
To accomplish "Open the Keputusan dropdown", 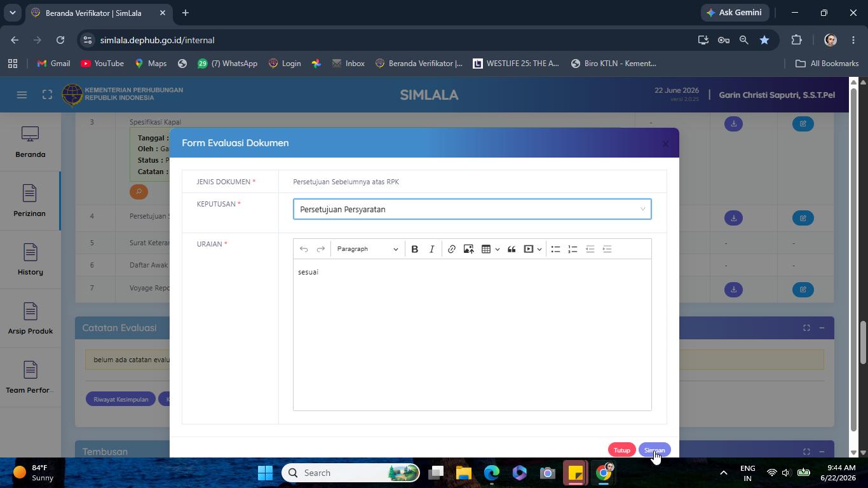I will tap(472, 209).
